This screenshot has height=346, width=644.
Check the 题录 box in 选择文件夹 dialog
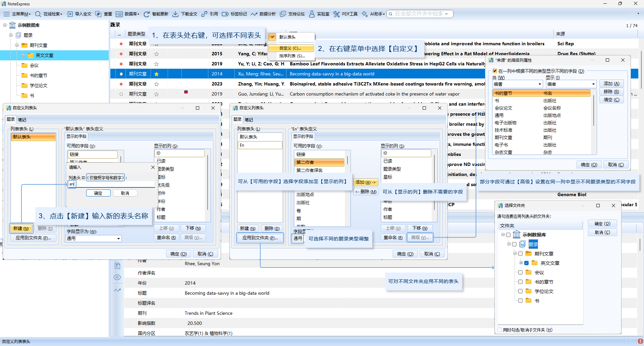pyautogui.click(x=515, y=244)
